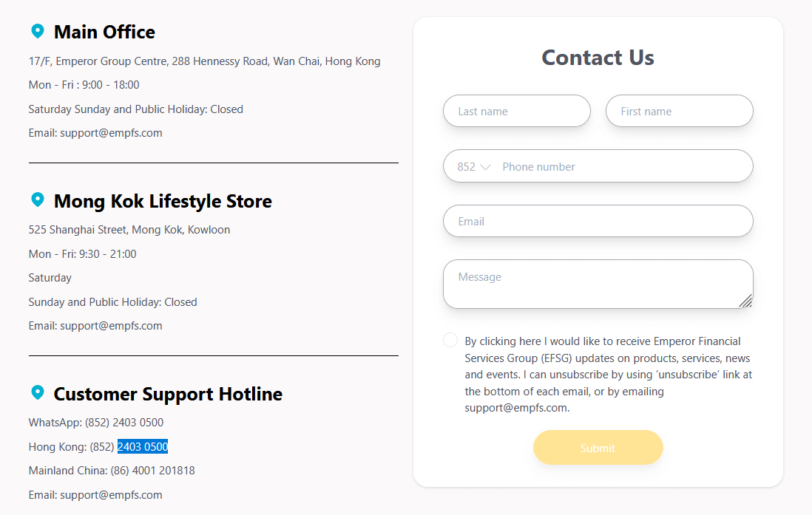Click Main Office email support@empfs.com
The height and width of the screenshot is (515, 812).
coord(112,133)
